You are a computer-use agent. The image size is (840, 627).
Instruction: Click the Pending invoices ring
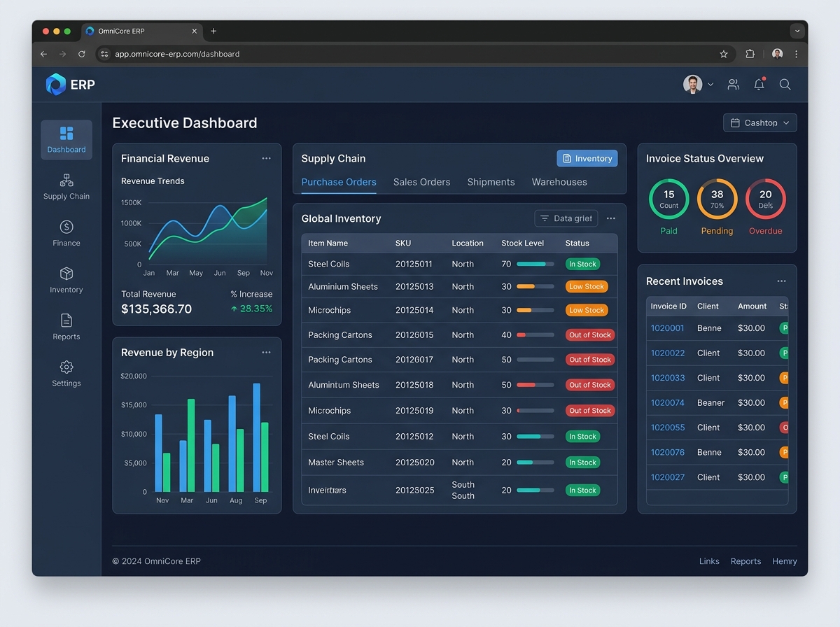(x=717, y=199)
